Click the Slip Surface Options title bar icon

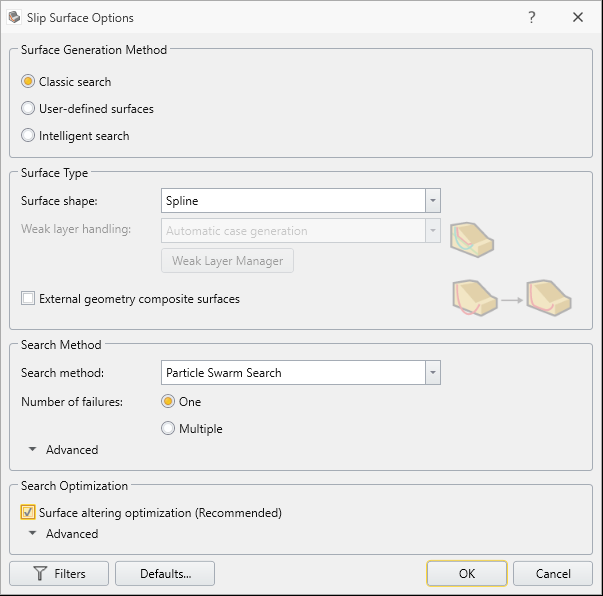pyautogui.click(x=14, y=17)
